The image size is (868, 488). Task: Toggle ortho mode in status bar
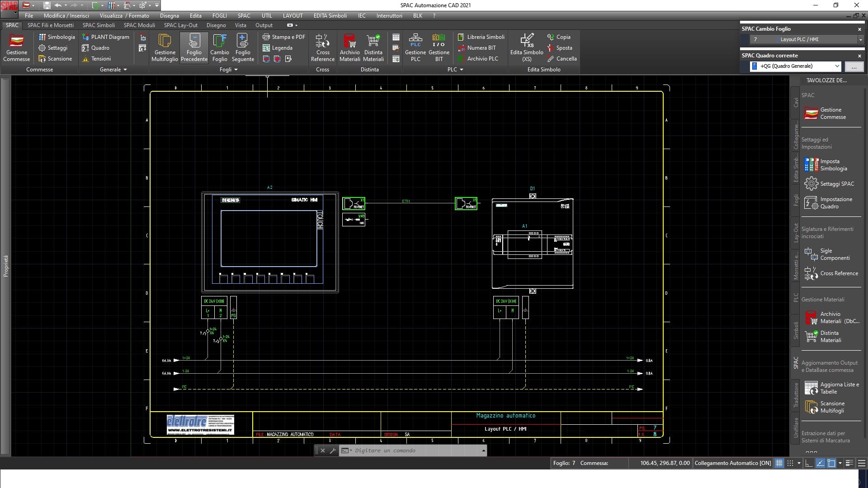coord(809,463)
